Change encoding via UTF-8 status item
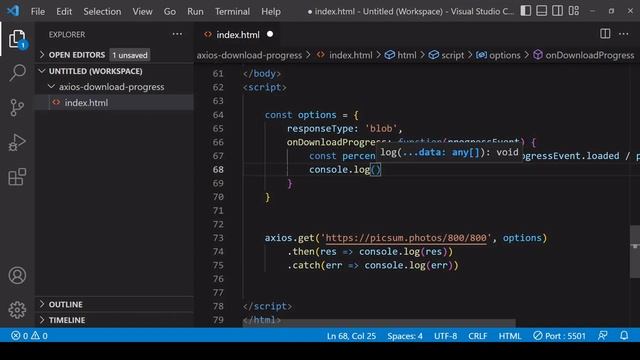Viewport: 640px width, 360px height. coord(445,336)
